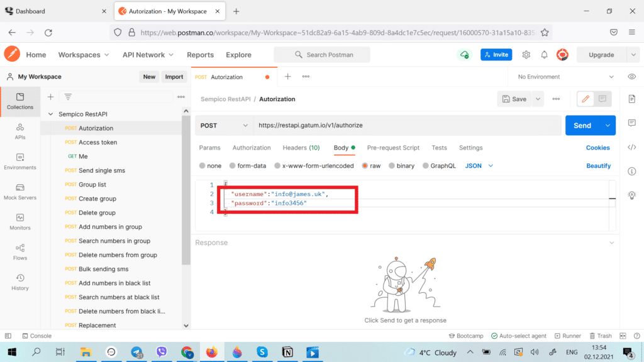Select the none body type
The width and height of the screenshot is (644, 362).
pyautogui.click(x=210, y=166)
